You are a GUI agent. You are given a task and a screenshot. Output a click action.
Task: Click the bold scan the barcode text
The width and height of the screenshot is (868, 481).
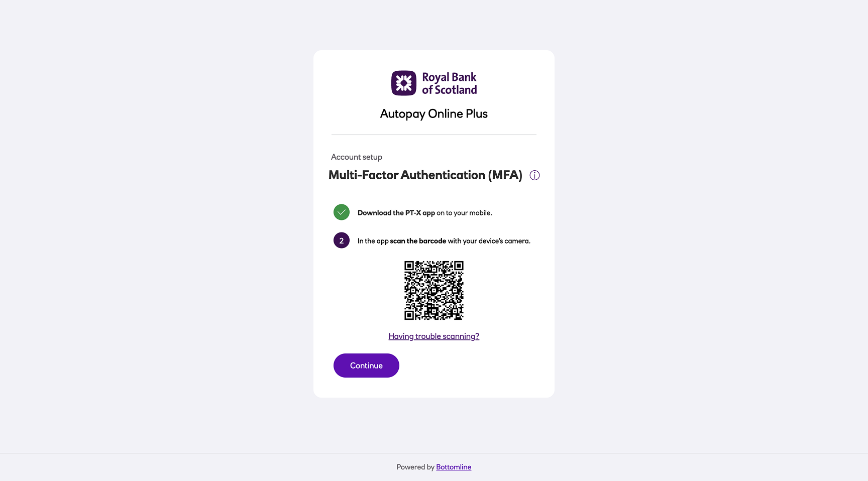click(418, 241)
